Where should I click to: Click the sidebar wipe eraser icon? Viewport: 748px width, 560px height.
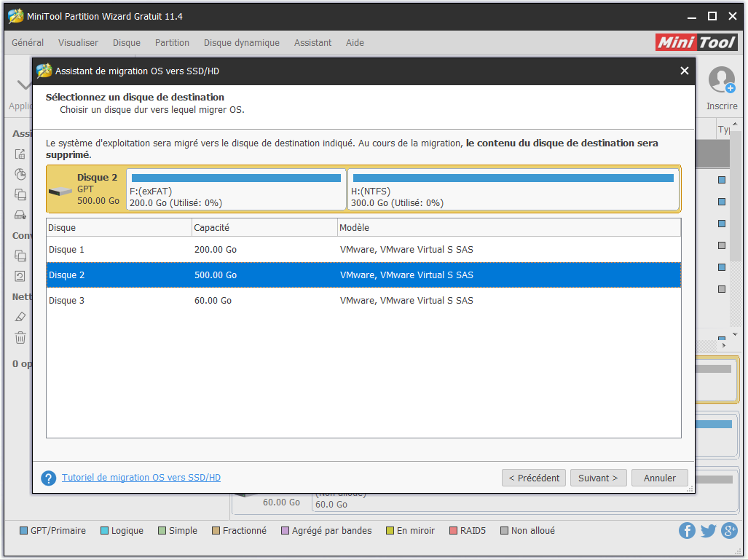pyautogui.click(x=20, y=317)
